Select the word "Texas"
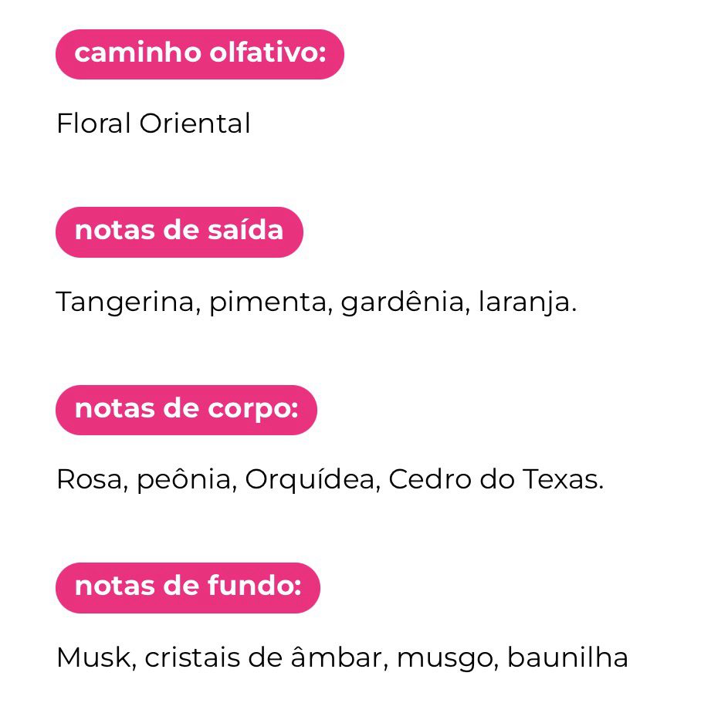The image size is (728, 703). coord(562,480)
